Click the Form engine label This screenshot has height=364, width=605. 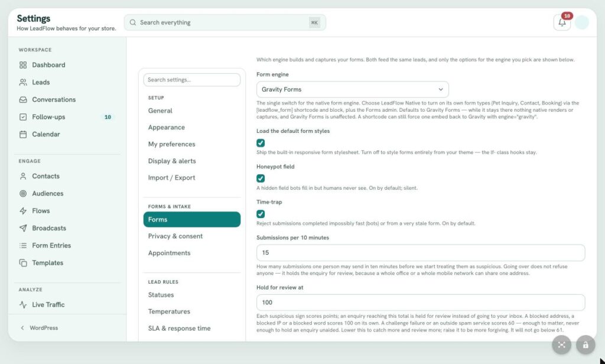click(x=272, y=74)
